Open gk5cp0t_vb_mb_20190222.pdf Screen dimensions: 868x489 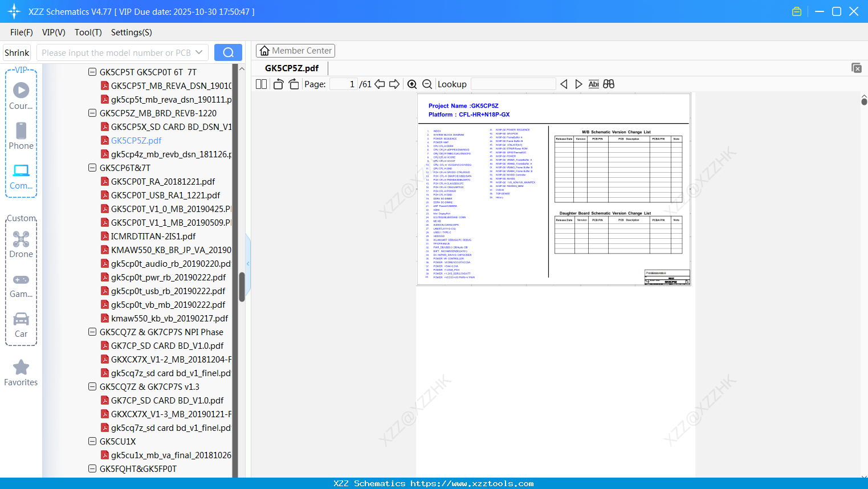point(168,304)
